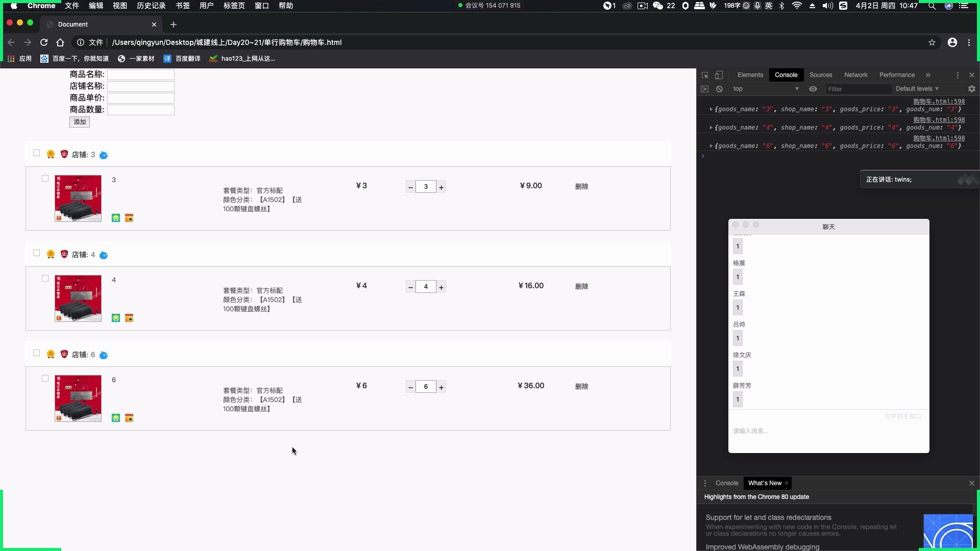Open the 历史记录 menu
The width and height of the screenshot is (980, 551).
pyautogui.click(x=151, y=6)
